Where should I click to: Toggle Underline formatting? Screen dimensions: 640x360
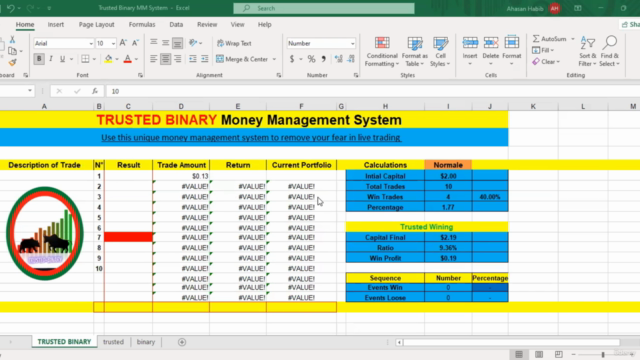pos(62,59)
